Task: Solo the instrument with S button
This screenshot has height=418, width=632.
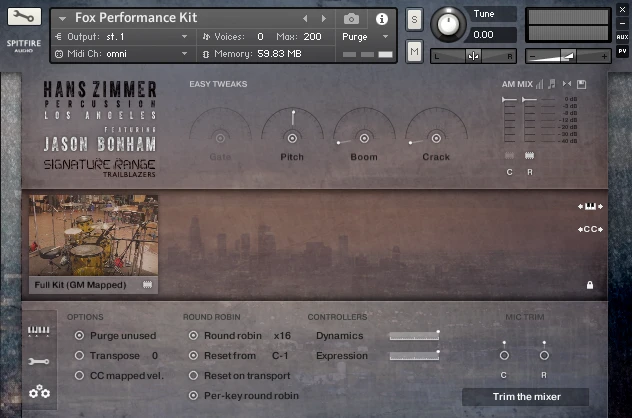Action: pyautogui.click(x=414, y=21)
